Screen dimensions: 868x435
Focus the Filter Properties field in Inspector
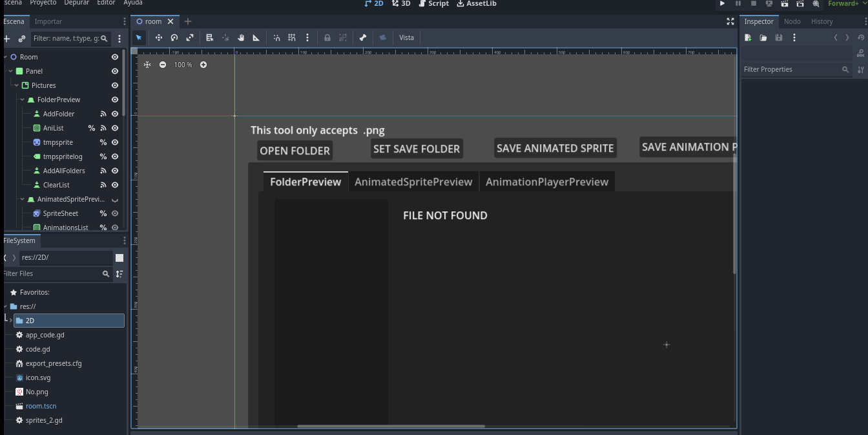pos(797,69)
